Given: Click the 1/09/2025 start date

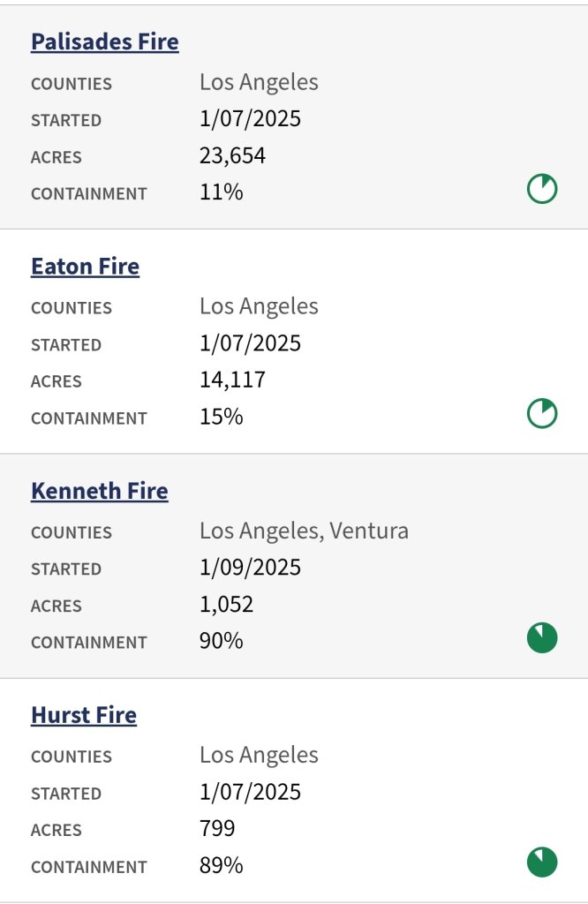Looking at the screenshot, I should (250, 568).
